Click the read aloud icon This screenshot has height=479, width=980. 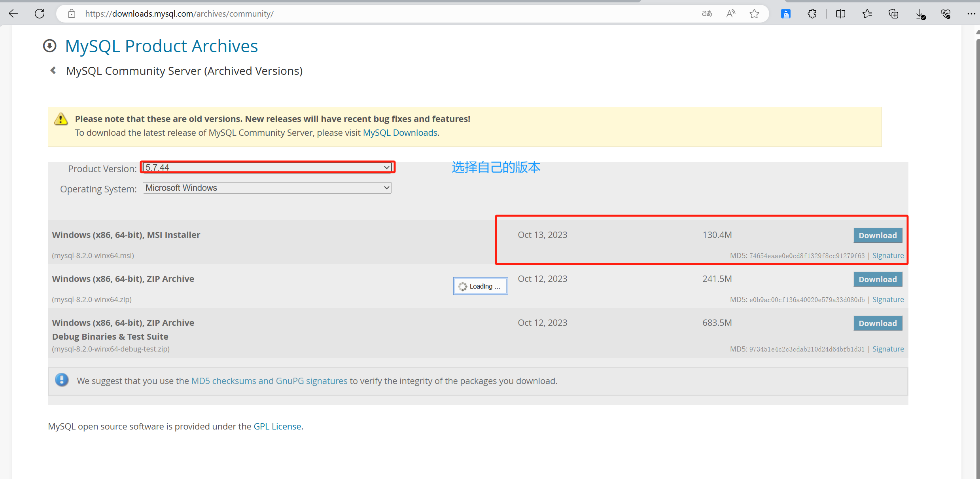pyautogui.click(x=731, y=14)
